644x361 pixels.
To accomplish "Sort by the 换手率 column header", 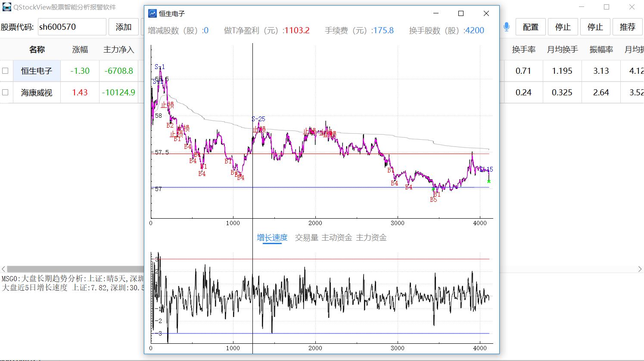I will click(523, 50).
